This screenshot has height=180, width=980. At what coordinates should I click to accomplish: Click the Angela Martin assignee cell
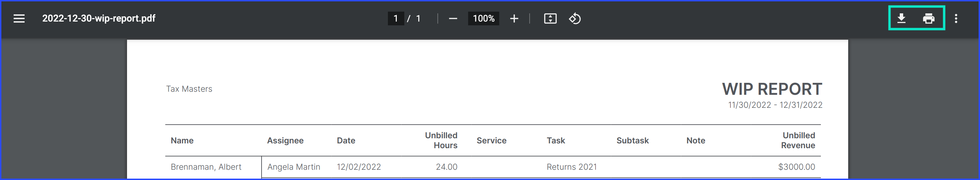(x=293, y=167)
